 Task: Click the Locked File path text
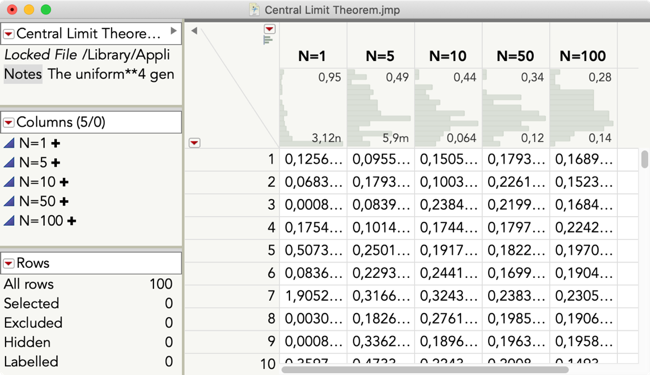87,55
